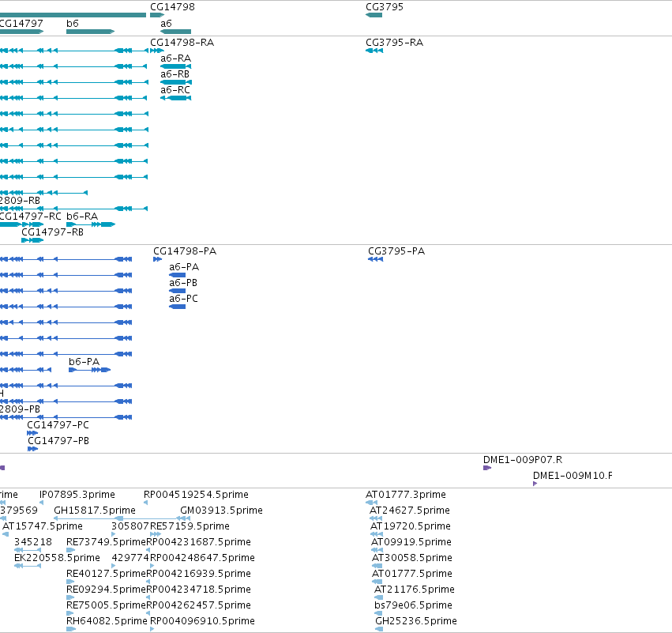The height and width of the screenshot is (633, 672).
Task: Select the RE73749.5prime EST label
Action: pos(107,542)
